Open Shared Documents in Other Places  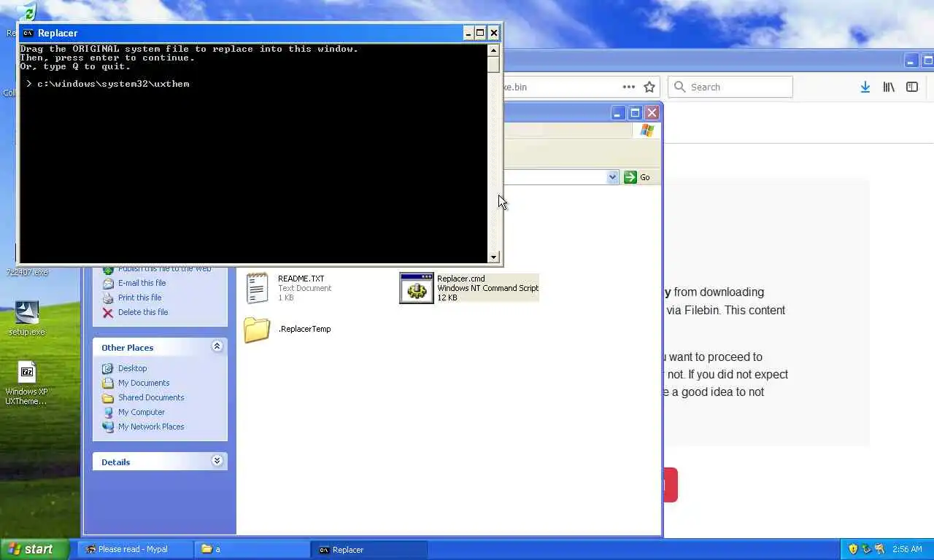pyautogui.click(x=151, y=397)
